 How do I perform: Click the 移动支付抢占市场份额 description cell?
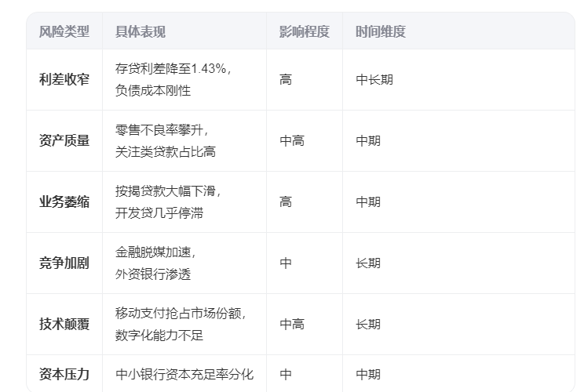181,324
